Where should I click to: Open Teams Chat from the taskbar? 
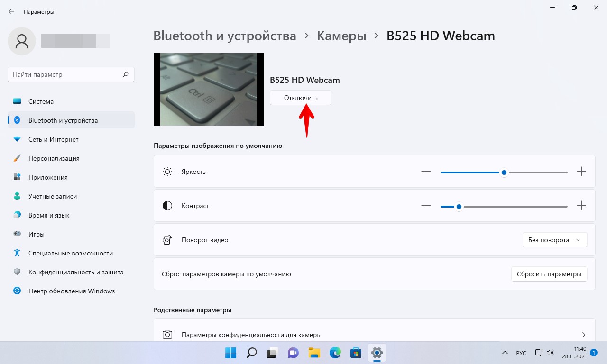tap(293, 353)
